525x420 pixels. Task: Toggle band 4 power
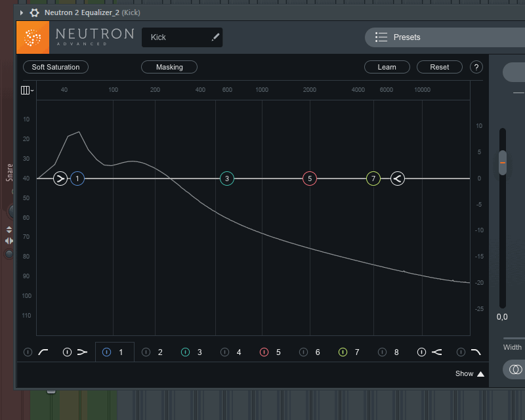tap(224, 352)
